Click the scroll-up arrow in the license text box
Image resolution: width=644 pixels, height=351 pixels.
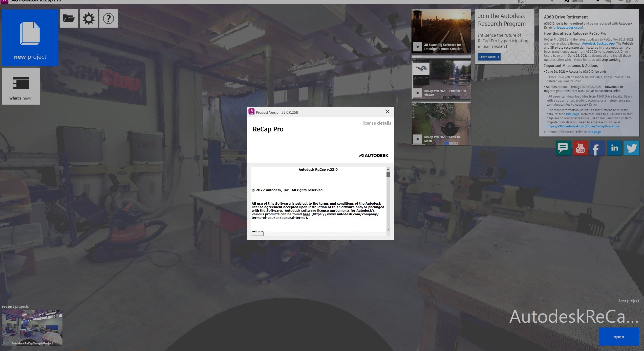pos(388,169)
